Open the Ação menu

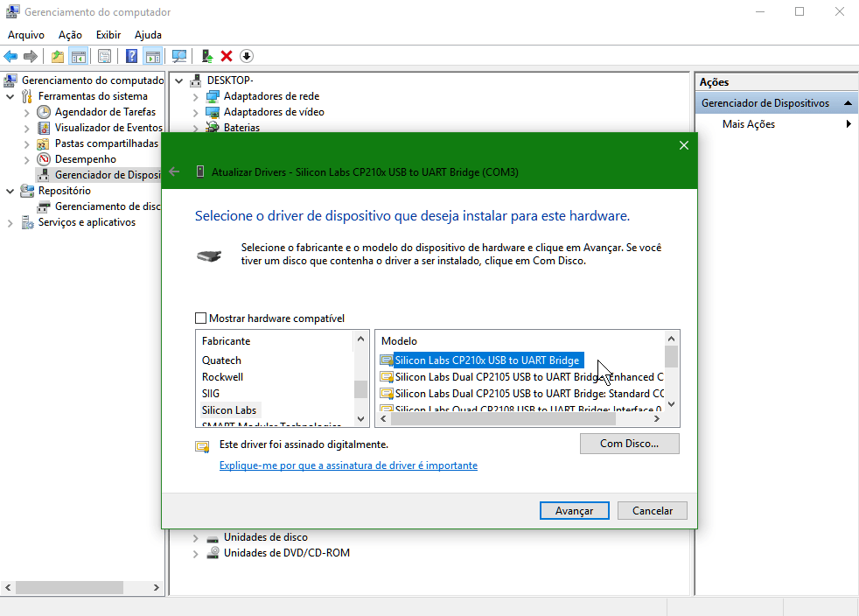(x=70, y=35)
